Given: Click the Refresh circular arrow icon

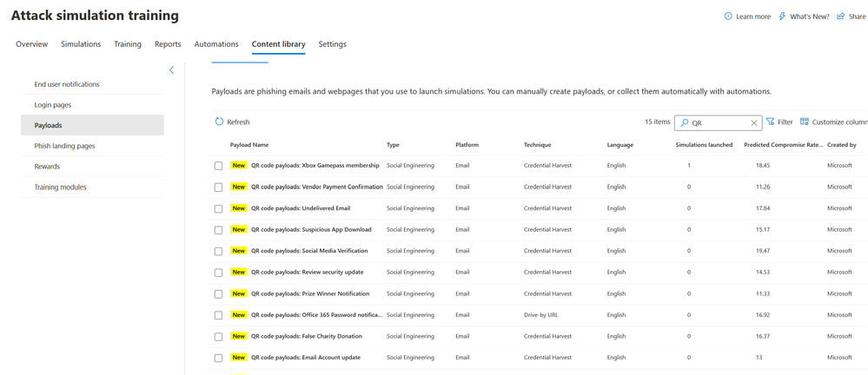Looking at the screenshot, I should tap(219, 122).
